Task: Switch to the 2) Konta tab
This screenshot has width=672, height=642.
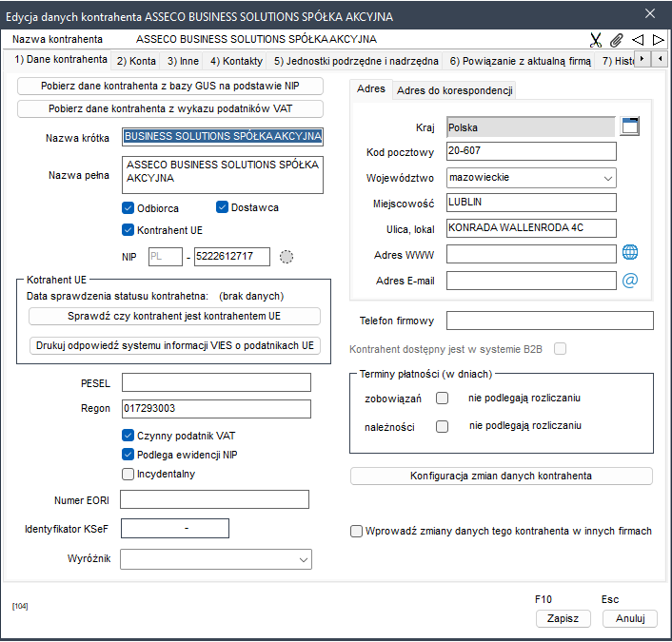Action: [136, 61]
